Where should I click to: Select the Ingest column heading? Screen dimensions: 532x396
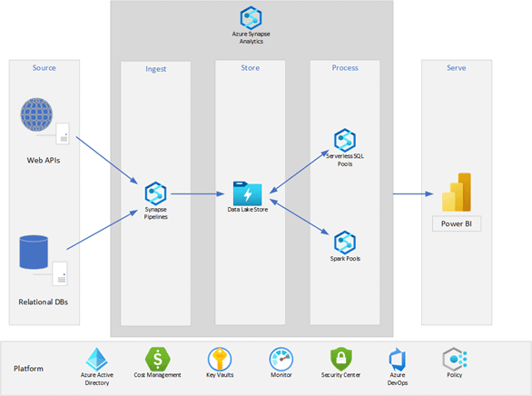coord(156,69)
